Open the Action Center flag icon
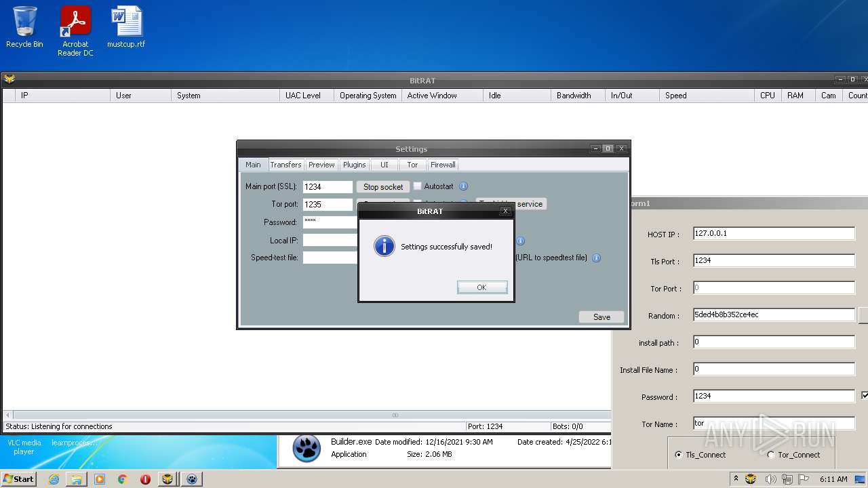The width and height of the screenshot is (868, 488). pos(805,479)
